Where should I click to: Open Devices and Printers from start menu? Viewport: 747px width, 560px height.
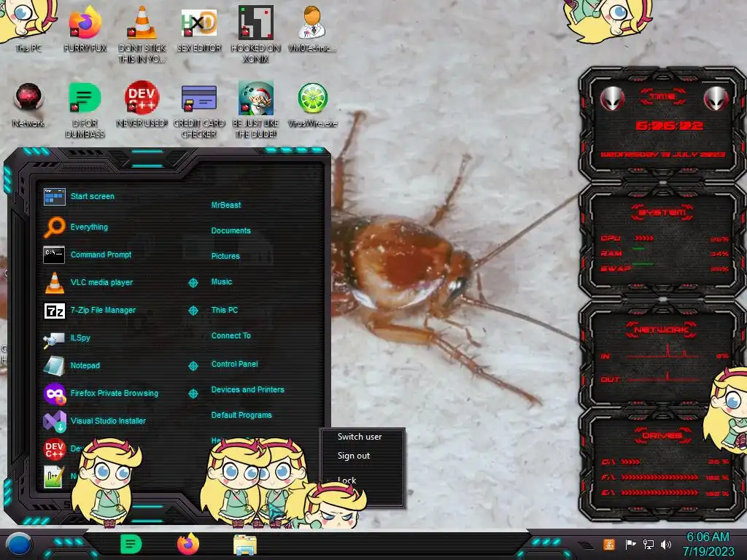pyautogui.click(x=248, y=389)
